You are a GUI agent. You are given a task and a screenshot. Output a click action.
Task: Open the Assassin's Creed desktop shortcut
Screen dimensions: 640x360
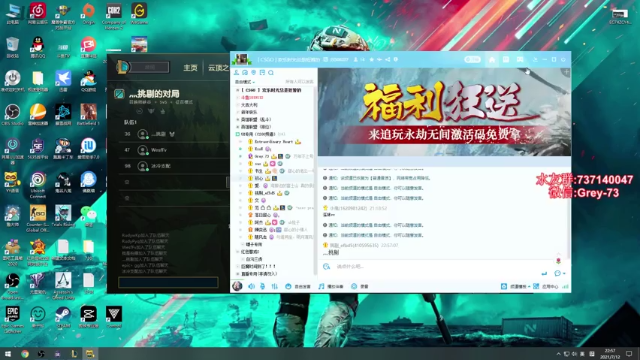coord(63,285)
